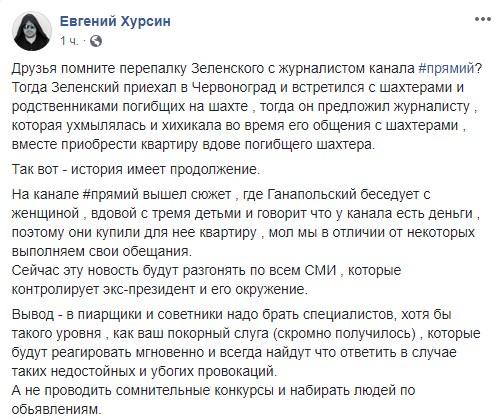Image resolution: width=499 pixels, height=418 pixels.
Task: Click the line 'Так вот - история имеет продолжение.'
Action: 136,169
